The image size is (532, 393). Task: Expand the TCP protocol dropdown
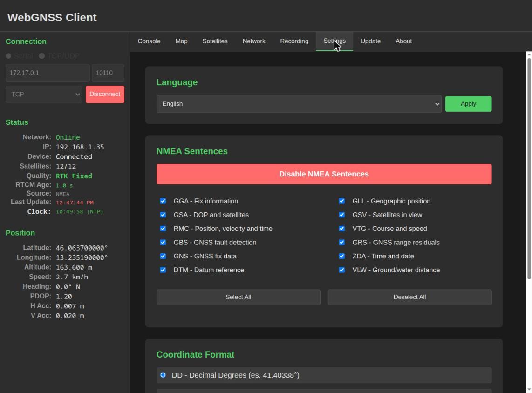click(x=44, y=94)
